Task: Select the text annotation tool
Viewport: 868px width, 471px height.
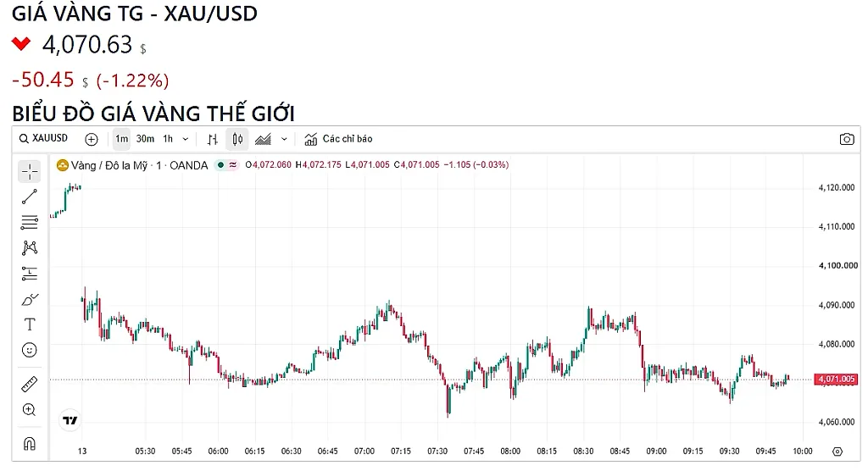Action: tap(30, 324)
